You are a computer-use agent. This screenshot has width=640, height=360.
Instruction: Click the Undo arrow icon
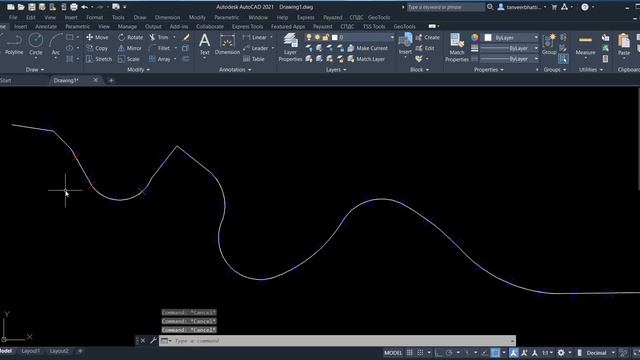[x=84, y=7]
